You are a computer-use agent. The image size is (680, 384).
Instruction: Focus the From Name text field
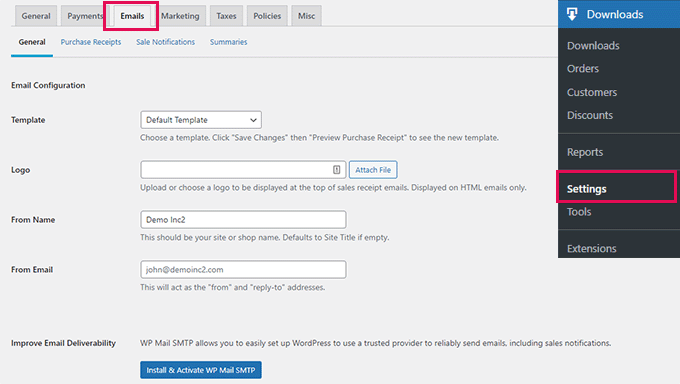tap(243, 220)
